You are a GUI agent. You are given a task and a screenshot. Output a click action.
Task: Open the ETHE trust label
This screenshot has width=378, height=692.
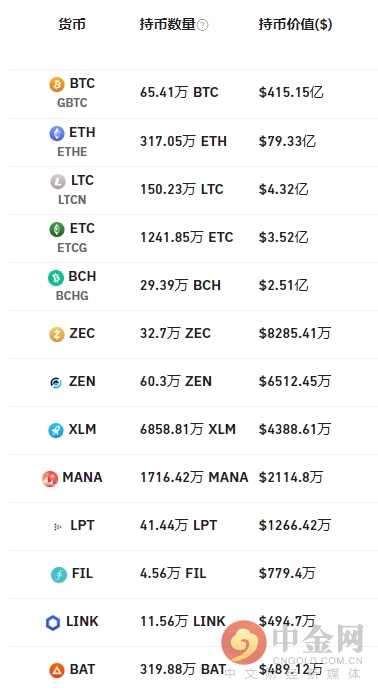click(x=72, y=151)
